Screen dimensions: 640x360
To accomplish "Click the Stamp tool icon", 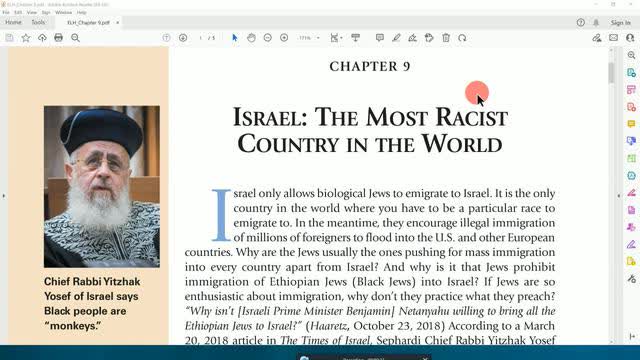I will click(429, 38).
